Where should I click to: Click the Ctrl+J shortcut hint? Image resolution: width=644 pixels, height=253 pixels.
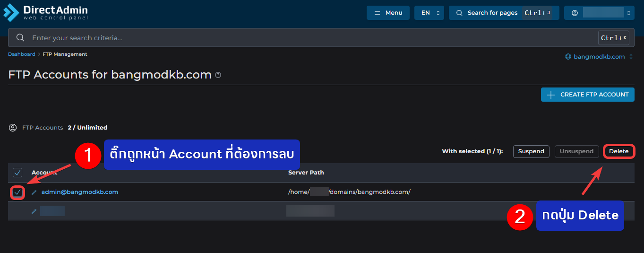coord(538,13)
